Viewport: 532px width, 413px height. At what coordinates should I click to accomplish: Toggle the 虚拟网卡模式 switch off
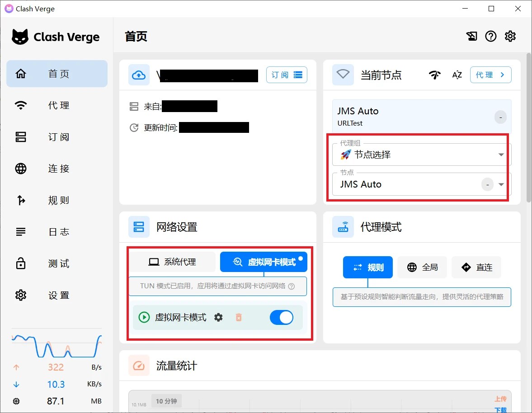click(282, 317)
